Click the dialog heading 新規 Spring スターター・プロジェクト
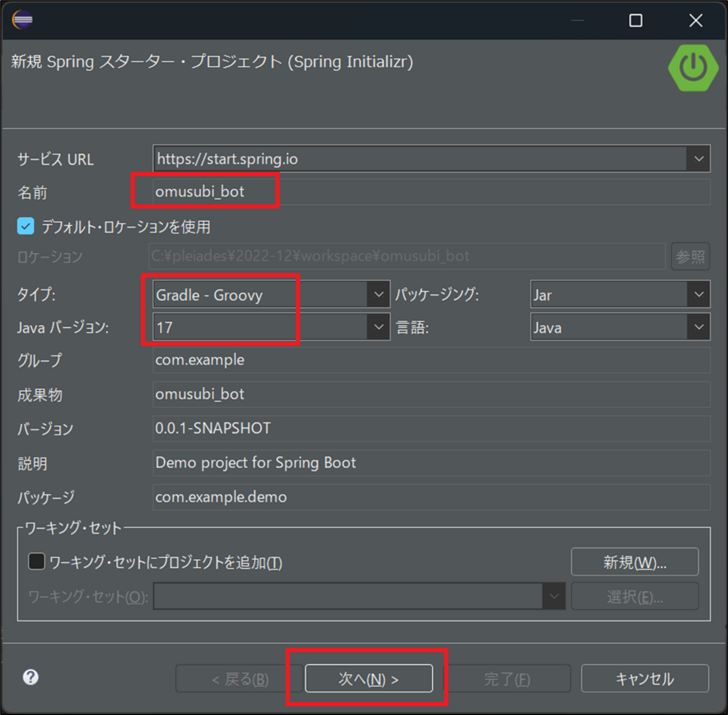This screenshot has height=715, width=728. [x=212, y=62]
